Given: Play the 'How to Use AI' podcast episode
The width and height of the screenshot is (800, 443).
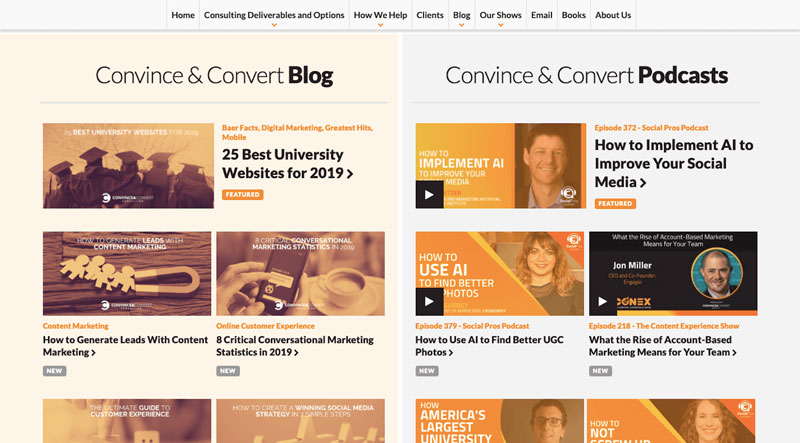Looking at the screenshot, I should [x=429, y=302].
